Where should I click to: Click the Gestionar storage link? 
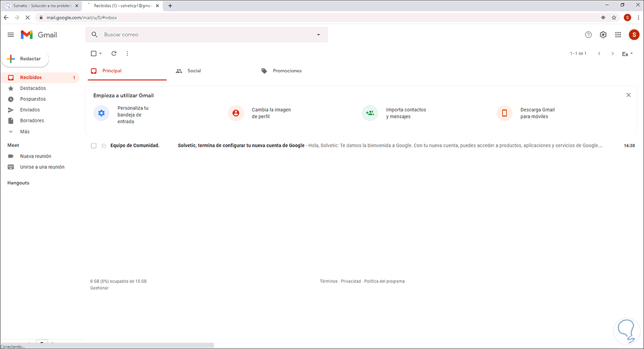(99, 288)
